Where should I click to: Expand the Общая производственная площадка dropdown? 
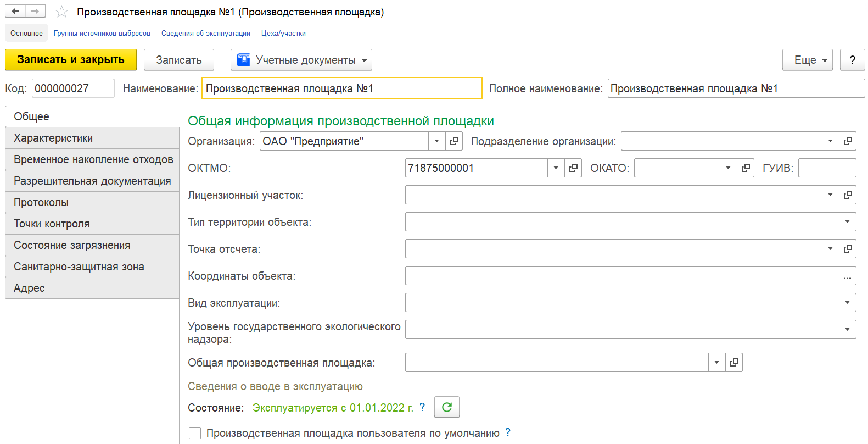[716, 363]
